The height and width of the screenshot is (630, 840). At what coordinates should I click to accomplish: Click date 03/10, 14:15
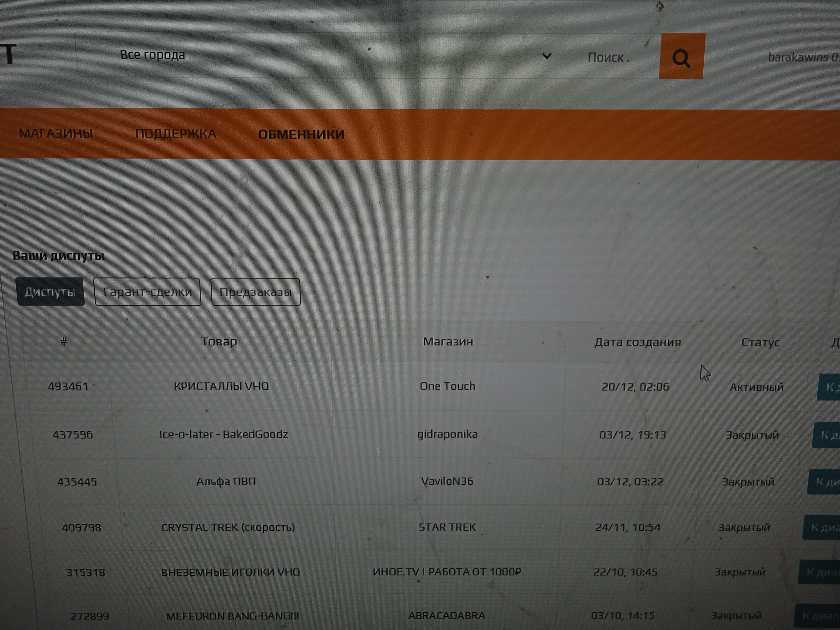pyautogui.click(x=623, y=616)
